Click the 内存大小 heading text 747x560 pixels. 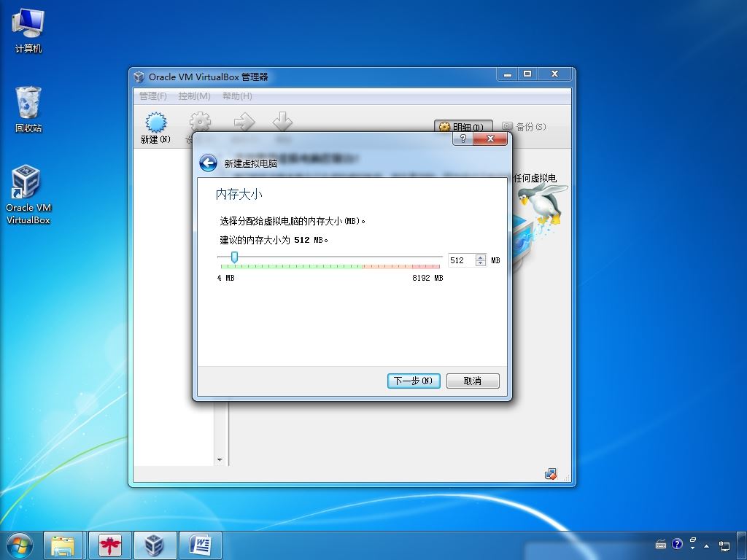[239, 194]
